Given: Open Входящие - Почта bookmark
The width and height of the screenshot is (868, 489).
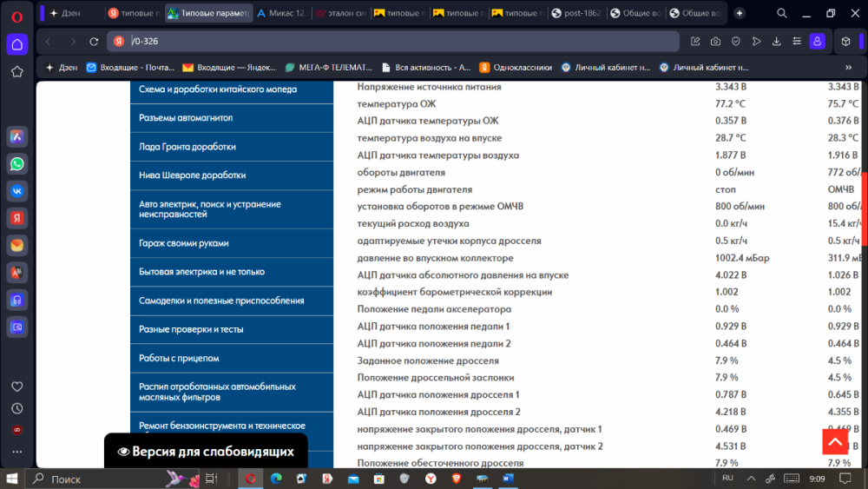Looking at the screenshot, I should coord(131,68).
